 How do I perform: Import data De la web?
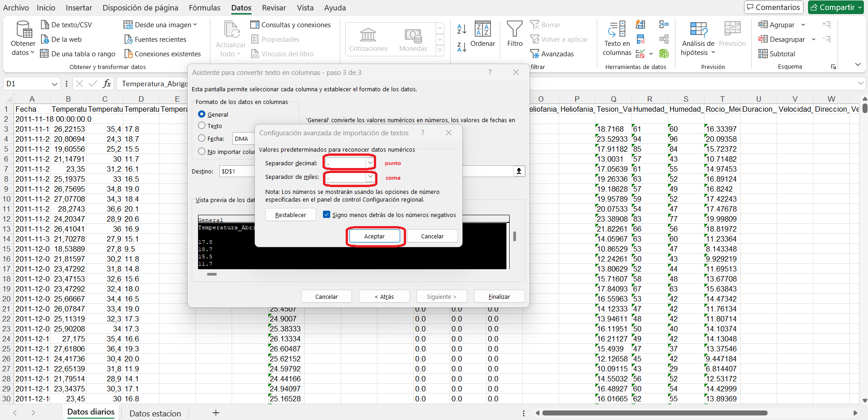pyautogui.click(x=61, y=40)
